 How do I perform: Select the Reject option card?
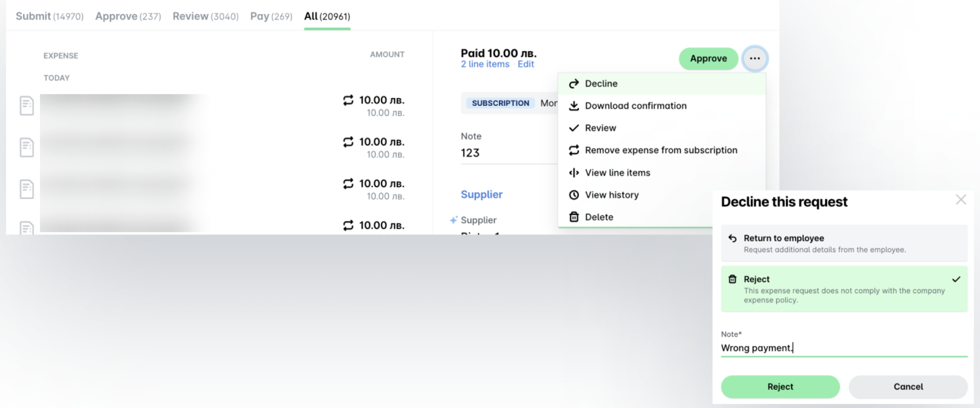pos(844,289)
